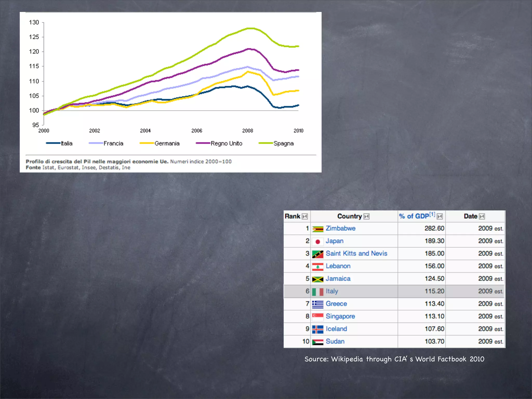
Task: Click the Spagna legend color line
Action: (x=265, y=143)
